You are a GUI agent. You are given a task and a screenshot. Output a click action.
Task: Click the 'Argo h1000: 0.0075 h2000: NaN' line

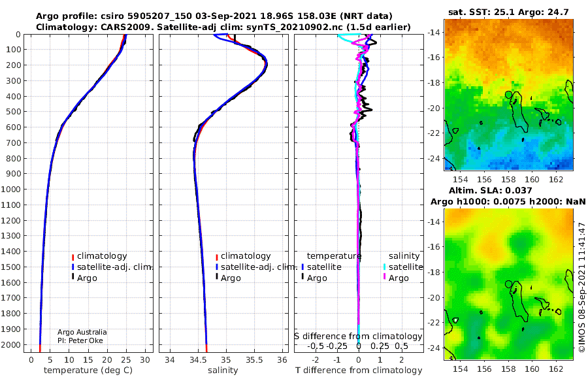508,202
